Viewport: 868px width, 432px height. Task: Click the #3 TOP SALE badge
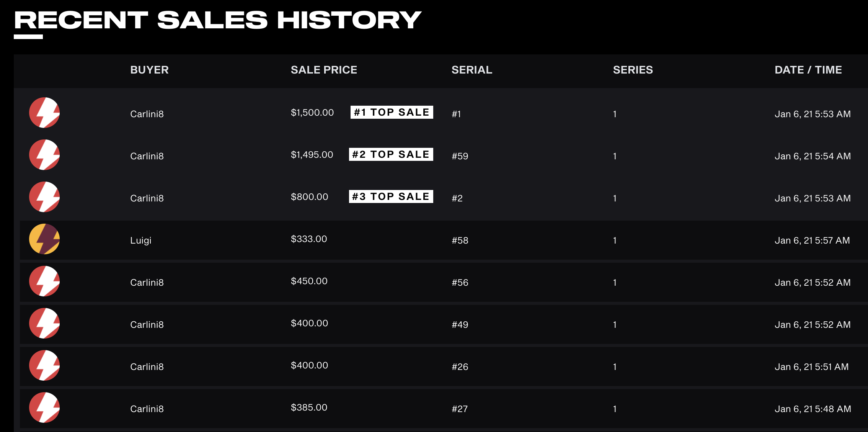[x=391, y=196]
